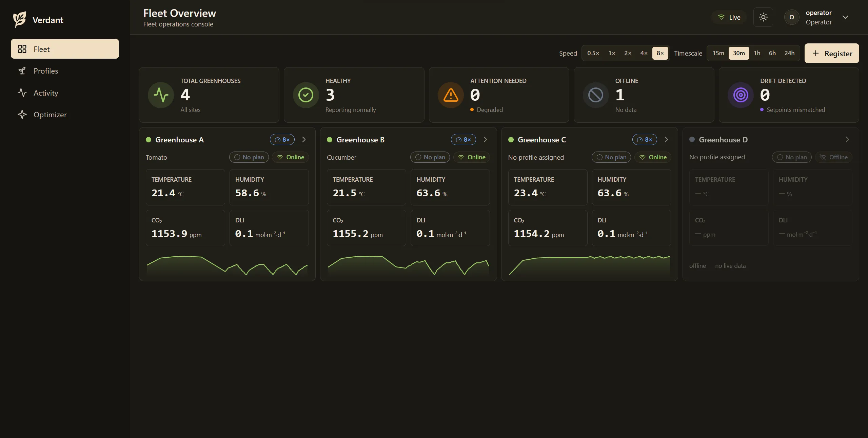
Task: Click the Activity pulse icon in sidebar
Action: (x=22, y=93)
